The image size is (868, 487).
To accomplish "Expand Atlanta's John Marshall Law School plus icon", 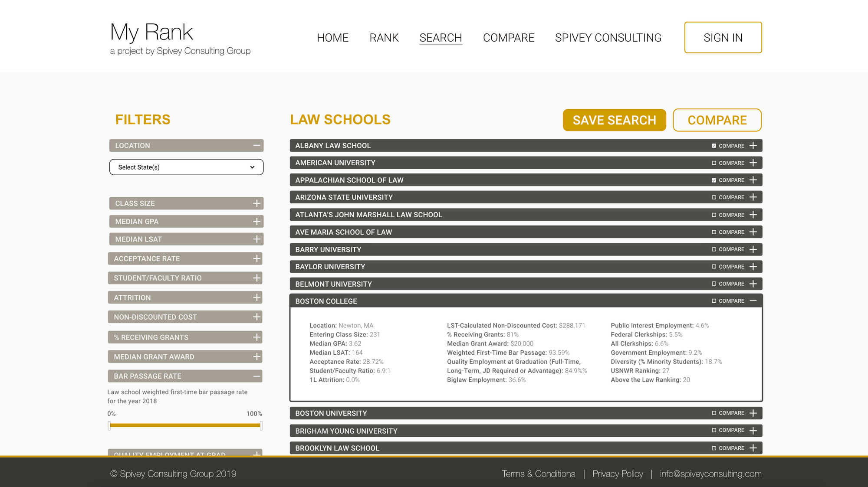I will 753,215.
